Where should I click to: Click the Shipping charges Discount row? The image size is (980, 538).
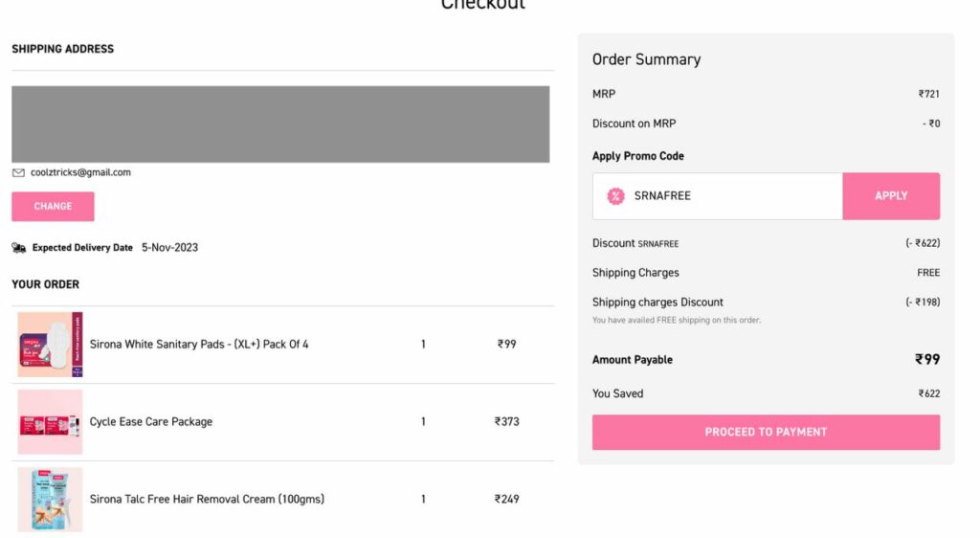766,303
